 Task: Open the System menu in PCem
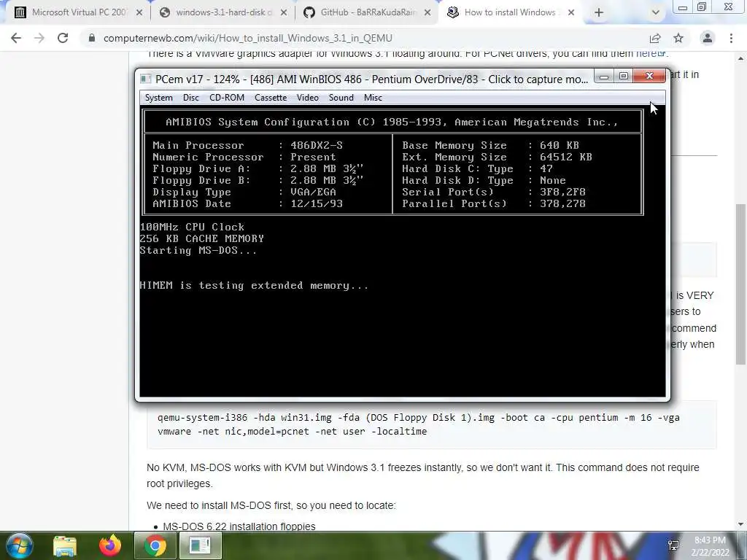click(x=158, y=98)
